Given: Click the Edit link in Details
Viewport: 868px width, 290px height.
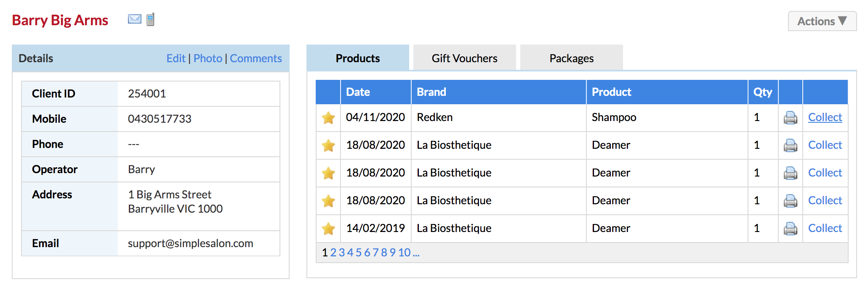Looking at the screenshot, I should pyautogui.click(x=176, y=58).
